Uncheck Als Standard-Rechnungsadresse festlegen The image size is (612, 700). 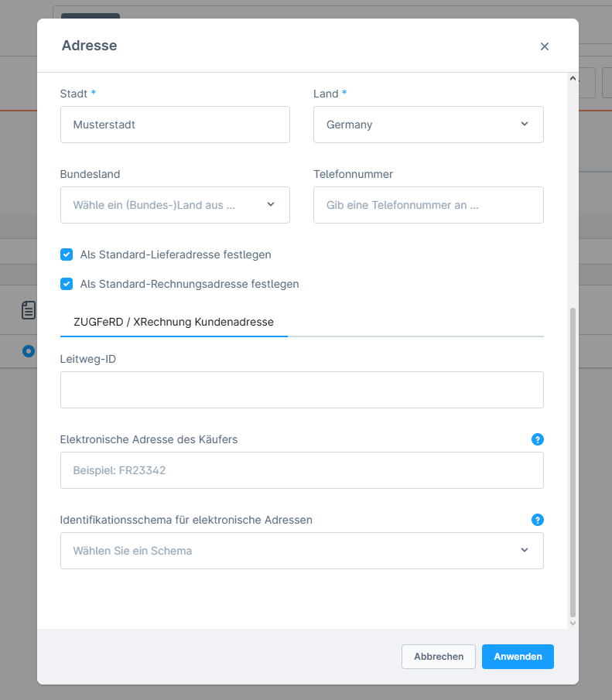coord(67,284)
